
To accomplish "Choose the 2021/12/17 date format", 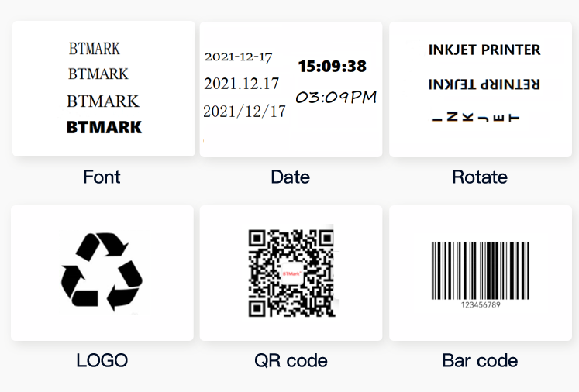I will coord(244,111).
